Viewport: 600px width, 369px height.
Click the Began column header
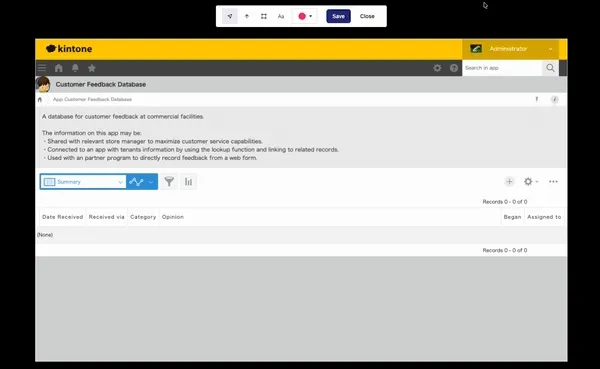click(x=512, y=217)
